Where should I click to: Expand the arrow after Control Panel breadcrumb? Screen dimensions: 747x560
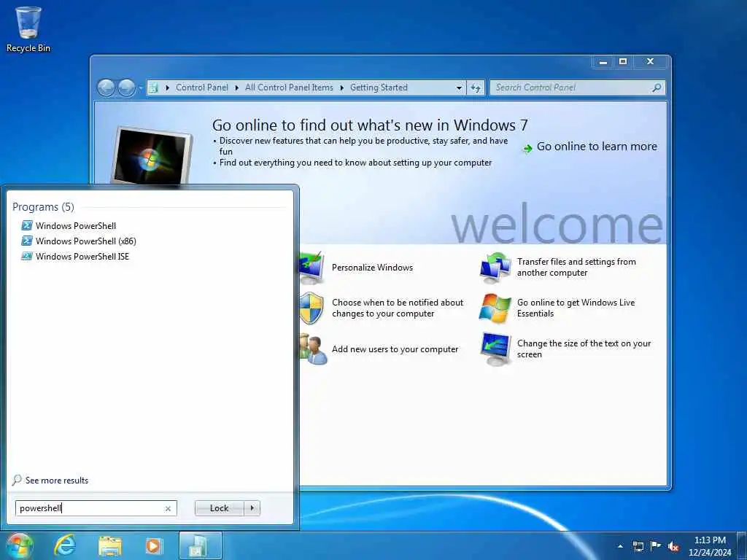tap(237, 88)
